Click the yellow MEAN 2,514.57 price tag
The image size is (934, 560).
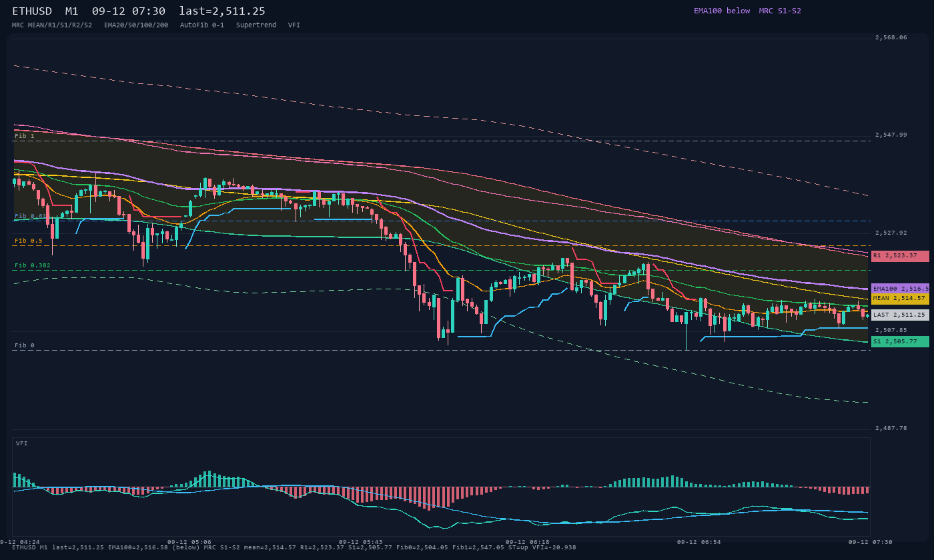(900, 299)
